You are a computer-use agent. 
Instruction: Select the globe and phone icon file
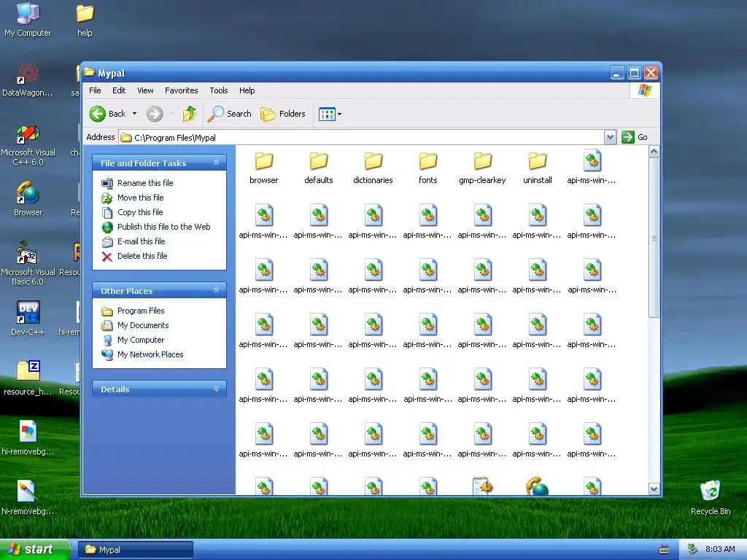click(x=538, y=486)
